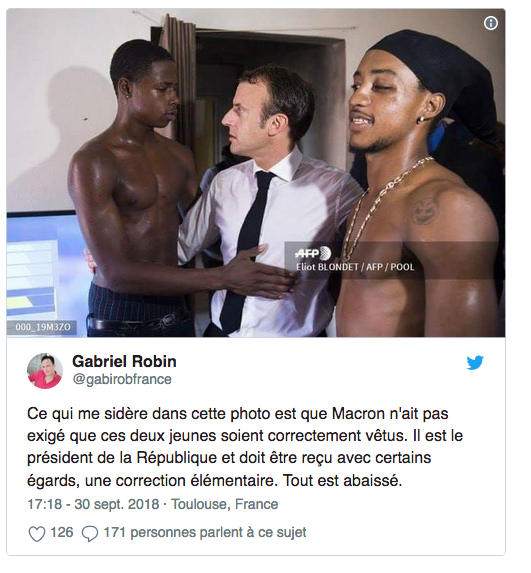Image resolution: width=531 pixels, height=573 pixels.
Task: Click tweet text starting 'Ce qui me sidère'
Action: tap(245, 447)
